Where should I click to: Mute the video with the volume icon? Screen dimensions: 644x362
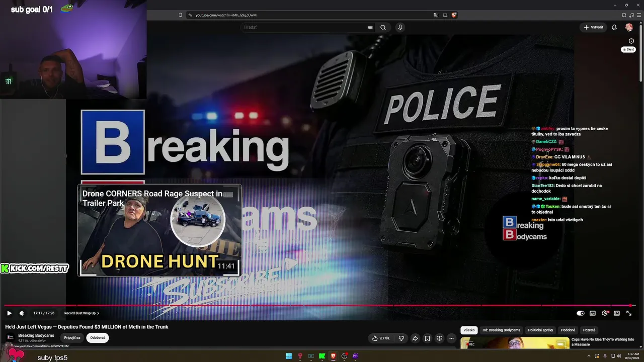[x=22, y=313]
